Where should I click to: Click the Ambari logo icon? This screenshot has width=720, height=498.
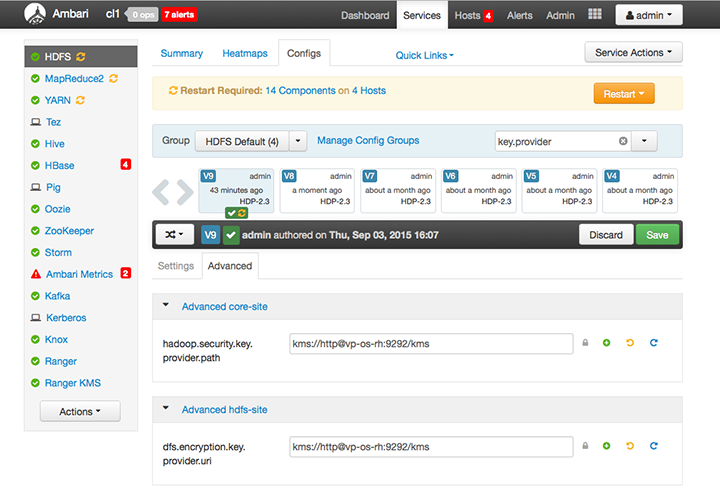coord(36,15)
